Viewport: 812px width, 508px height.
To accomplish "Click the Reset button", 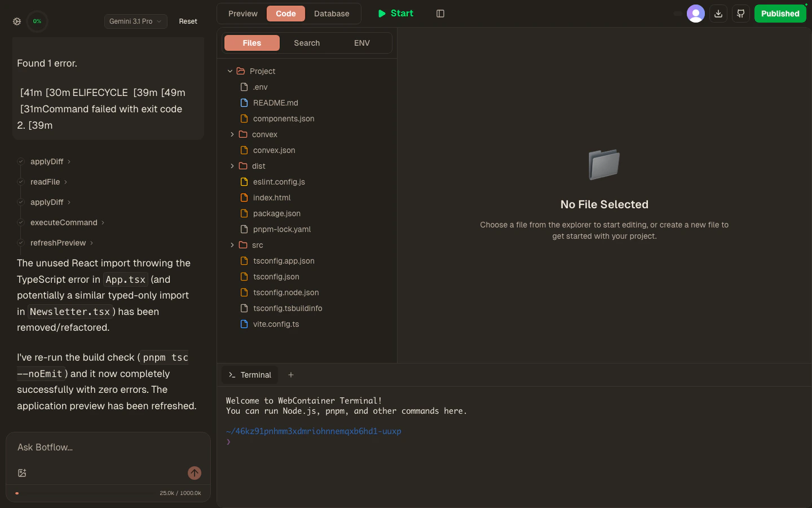I will point(188,21).
